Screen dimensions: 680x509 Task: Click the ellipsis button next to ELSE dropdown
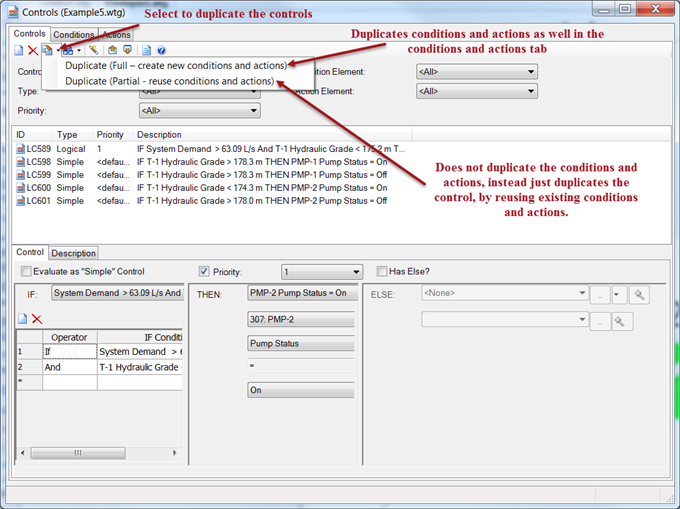pos(600,295)
